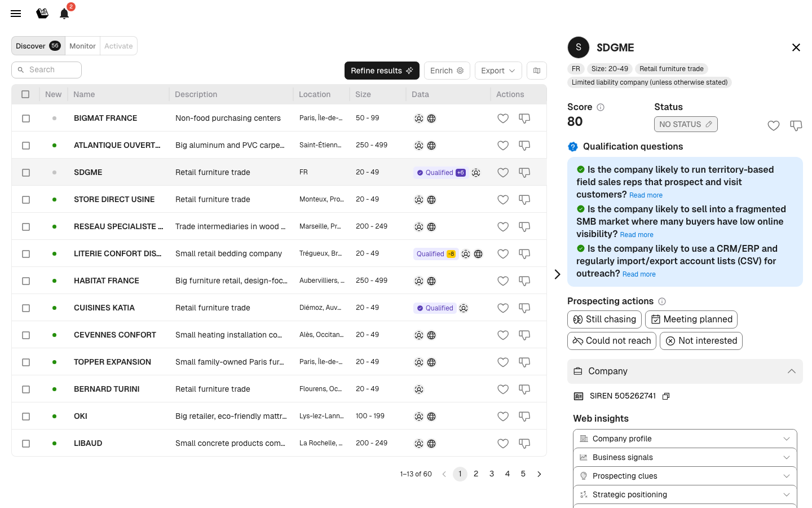Open the Export dropdown
The height and width of the screenshot is (508, 812).
(498, 71)
